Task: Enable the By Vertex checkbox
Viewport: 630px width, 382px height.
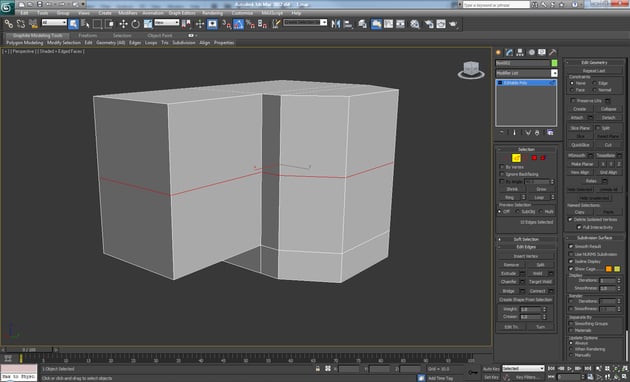Action: coord(502,167)
